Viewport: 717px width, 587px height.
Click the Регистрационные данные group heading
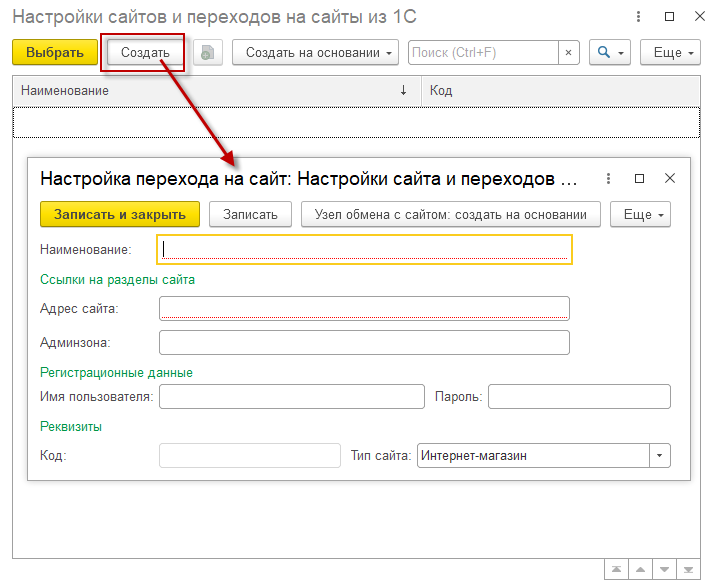[x=117, y=373]
